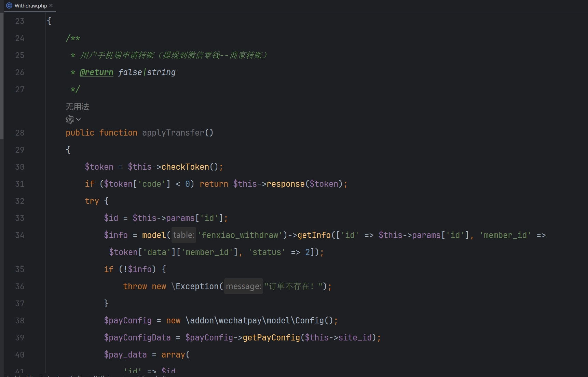Click the \Exception class name
This screenshot has width=588, height=377.
tap(195, 287)
